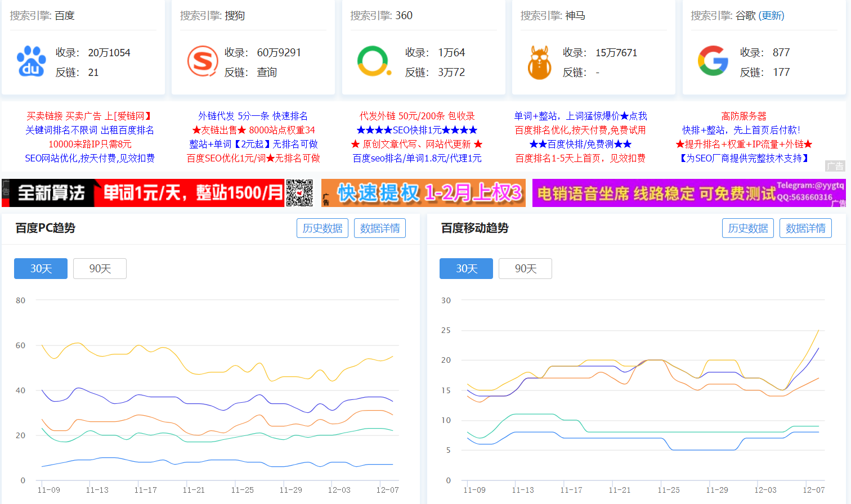This screenshot has width=851, height=504.
Task: Open Google 收录 value 877
Action: [x=781, y=53]
